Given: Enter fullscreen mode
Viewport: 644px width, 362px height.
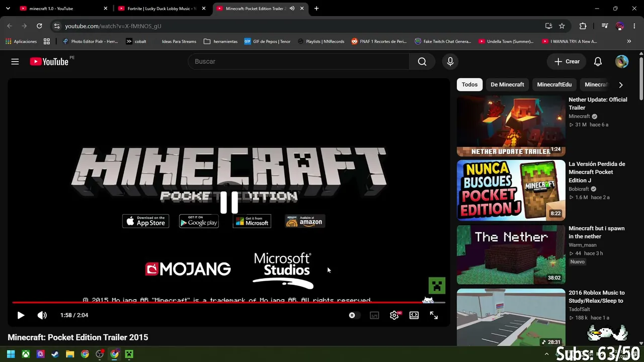Looking at the screenshot, I should click(434, 315).
